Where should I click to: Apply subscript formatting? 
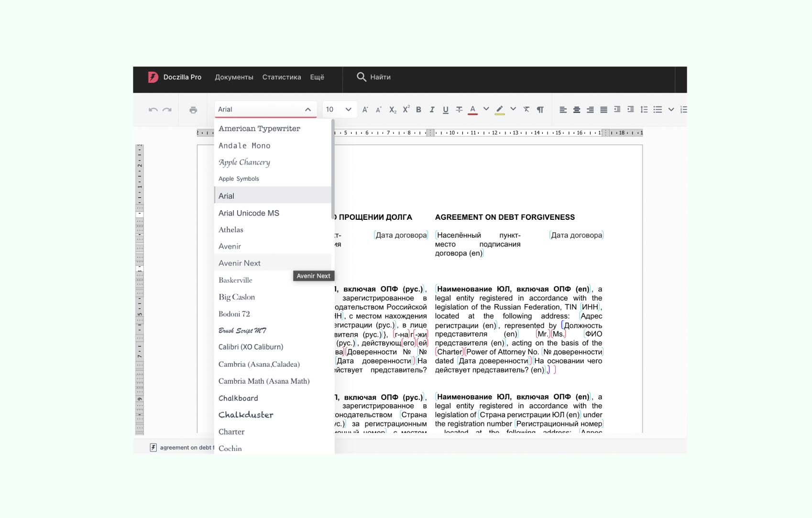point(393,109)
